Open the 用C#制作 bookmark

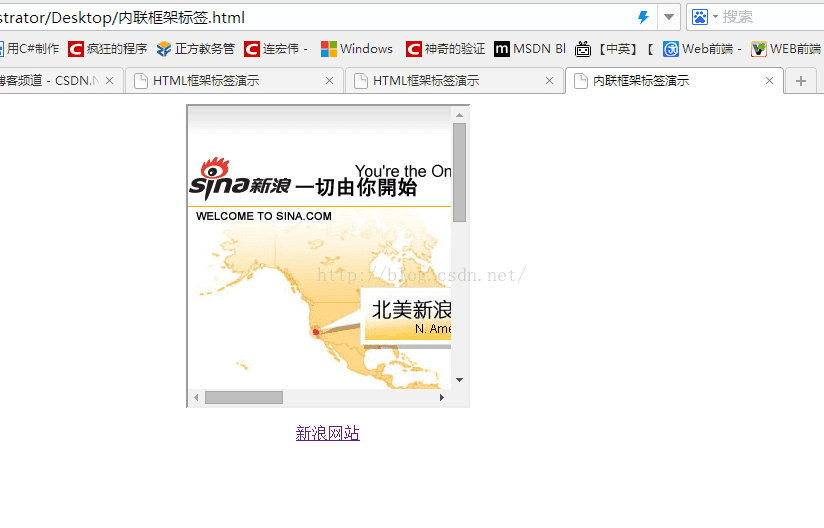[x=29, y=49]
